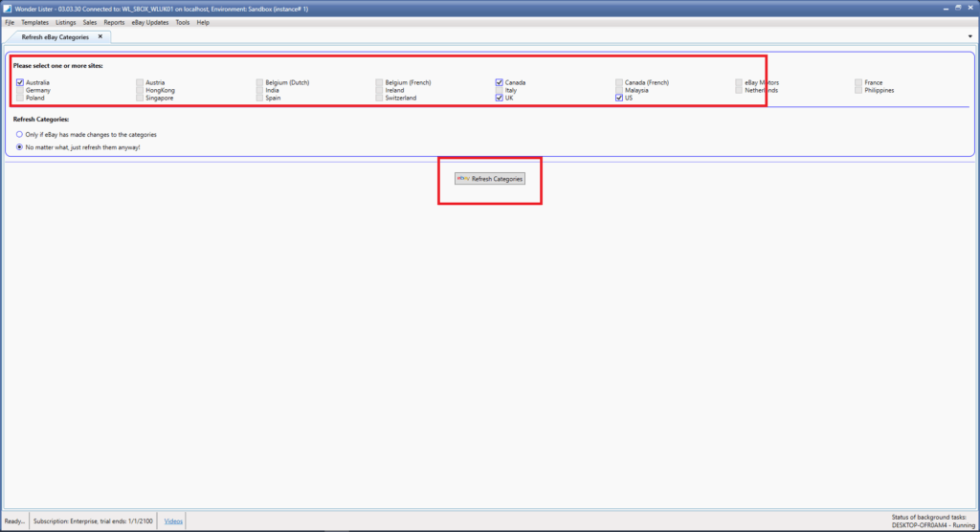This screenshot has height=532, width=980.
Task: Select the Refresh eBay Categories tab
Action: [x=56, y=36]
